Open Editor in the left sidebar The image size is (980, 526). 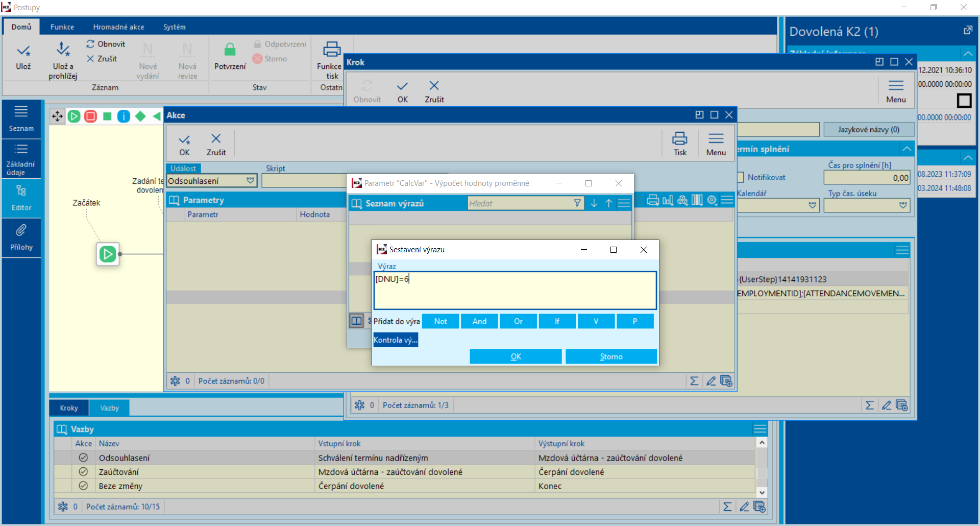21,198
